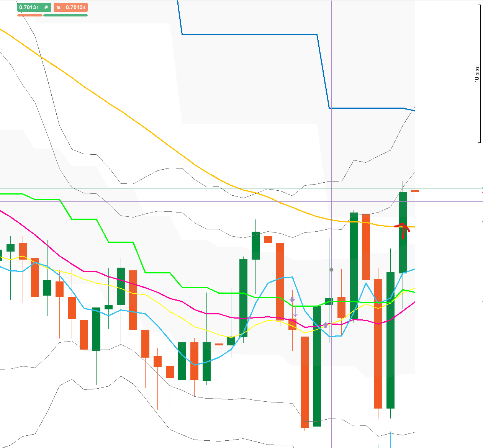
Task: Select the thick blue stepped indicator line
Action: point(249,35)
